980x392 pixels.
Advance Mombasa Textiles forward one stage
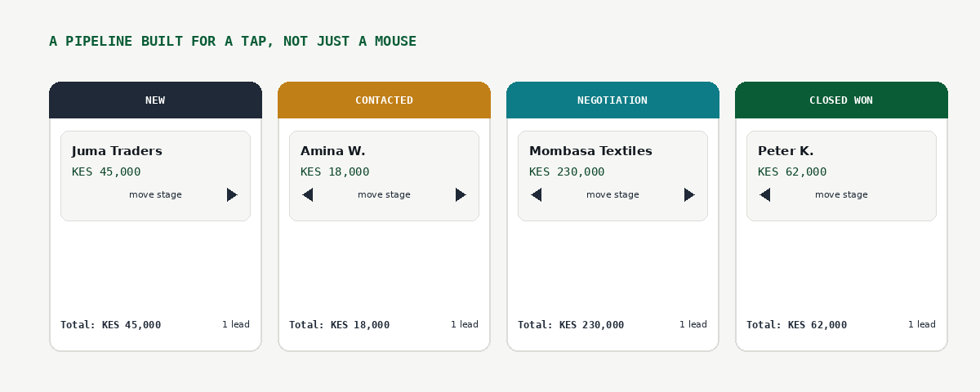(x=689, y=194)
